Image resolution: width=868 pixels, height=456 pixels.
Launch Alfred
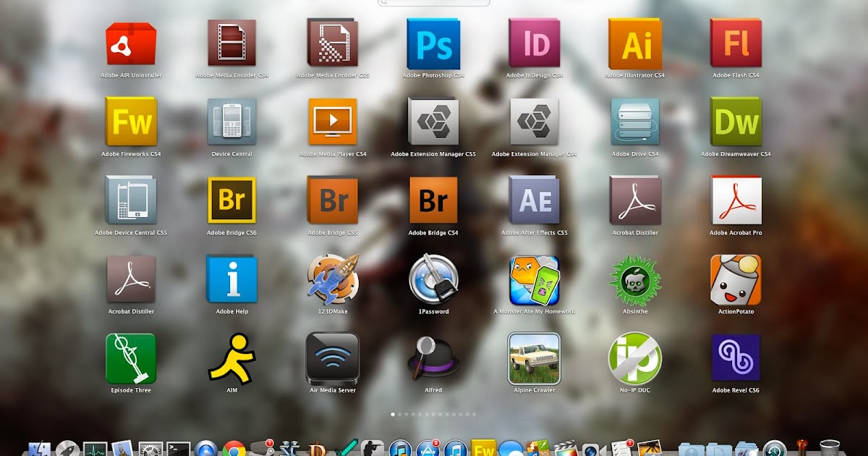[433, 358]
